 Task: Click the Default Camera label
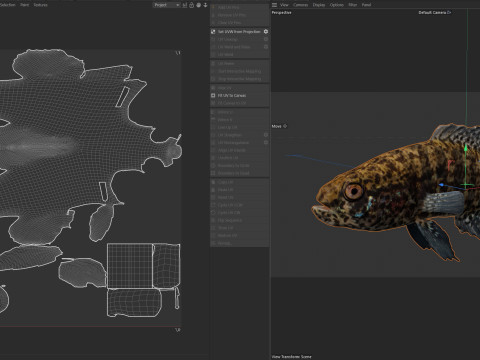[432, 12]
